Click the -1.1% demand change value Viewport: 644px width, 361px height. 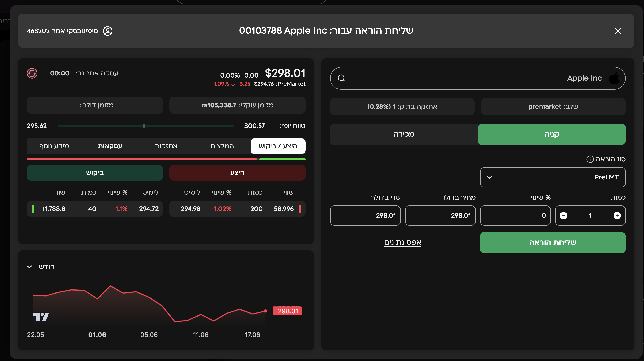120,209
